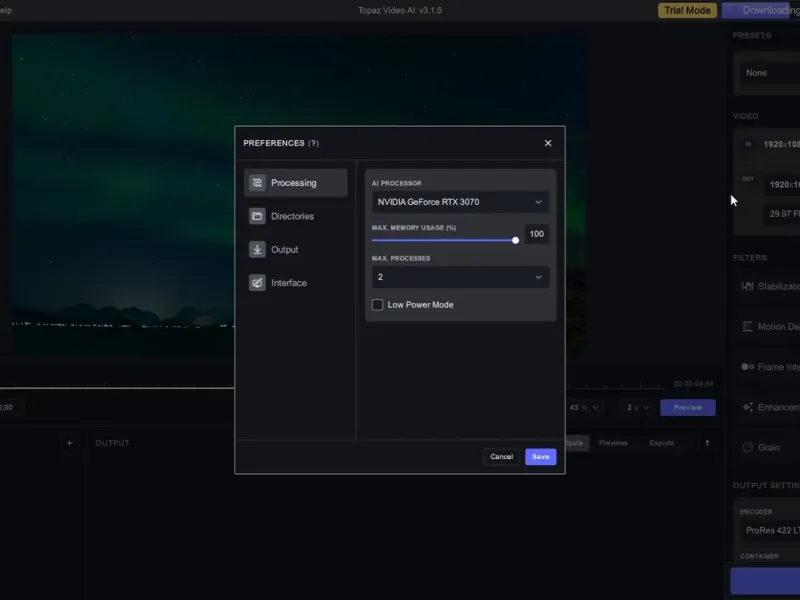Click the large blue export button at bottom right
This screenshot has width=800, height=600.
pos(765,581)
